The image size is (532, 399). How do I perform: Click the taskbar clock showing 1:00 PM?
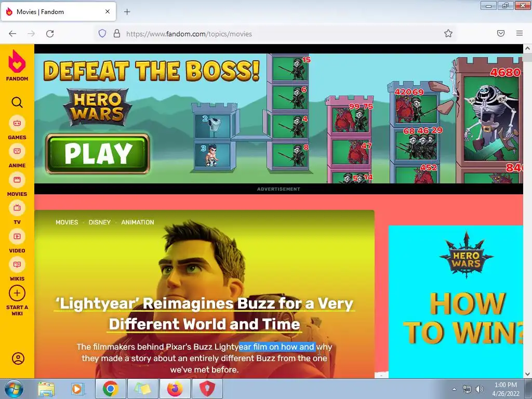(x=506, y=389)
